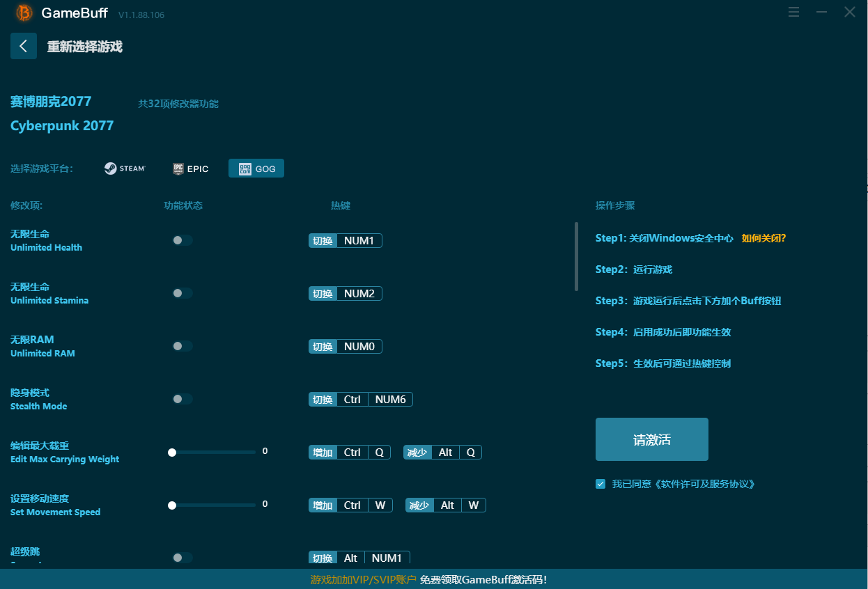Go back with the arrow button

(x=24, y=46)
